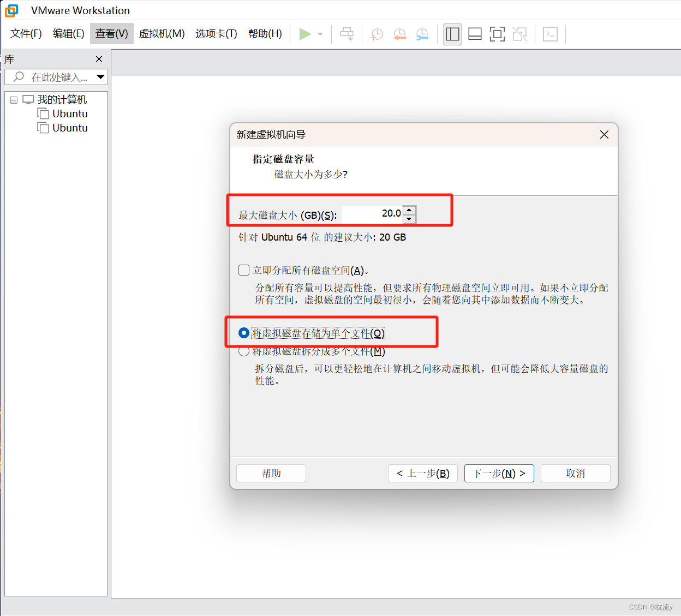Screen dimensions: 681x616
Task: Open the 查看(V) menu
Action: pos(112,34)
